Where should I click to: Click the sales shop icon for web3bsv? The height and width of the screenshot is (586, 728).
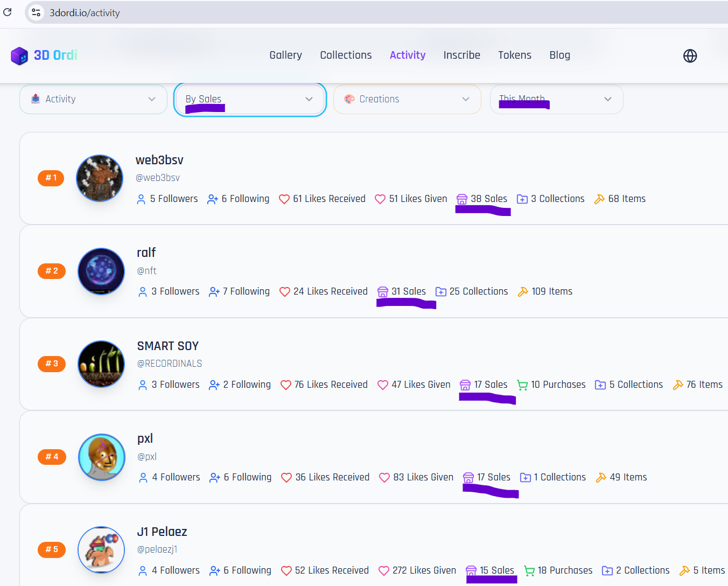tap(462, 199)
